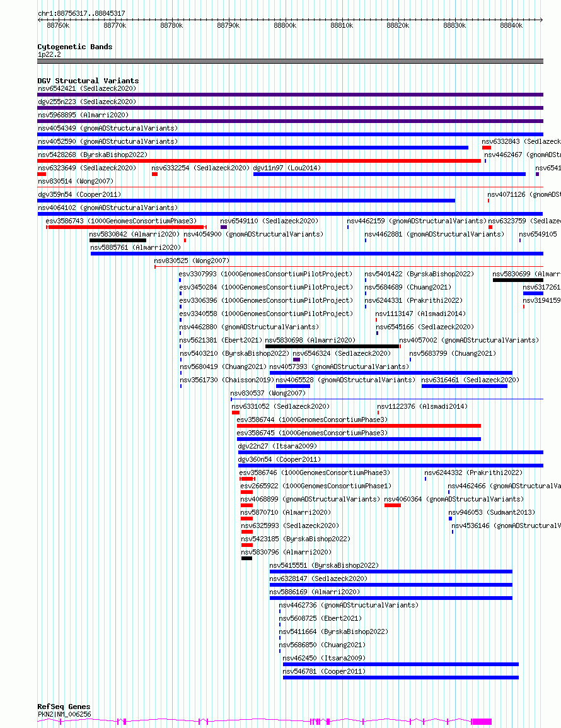Open nsv830525 (Wong2007) label
The image size is (561, 728).
(x=192, y=261)
